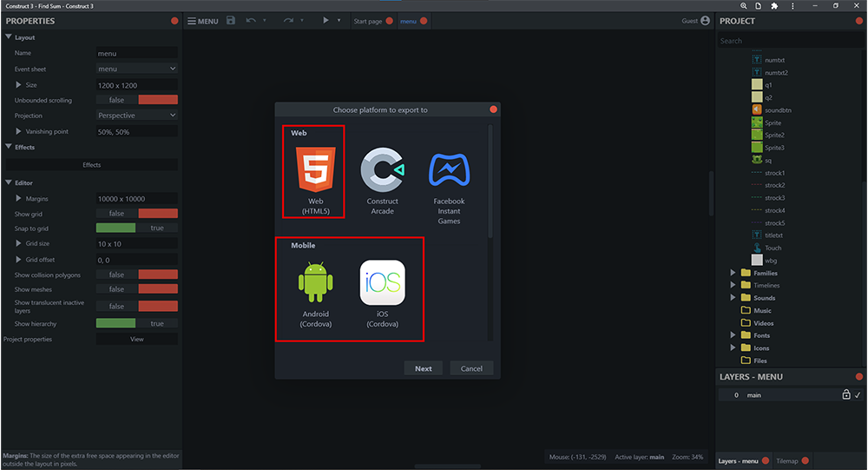Open the main MENU
The image size is (868, 470).
tap(202, 21)
